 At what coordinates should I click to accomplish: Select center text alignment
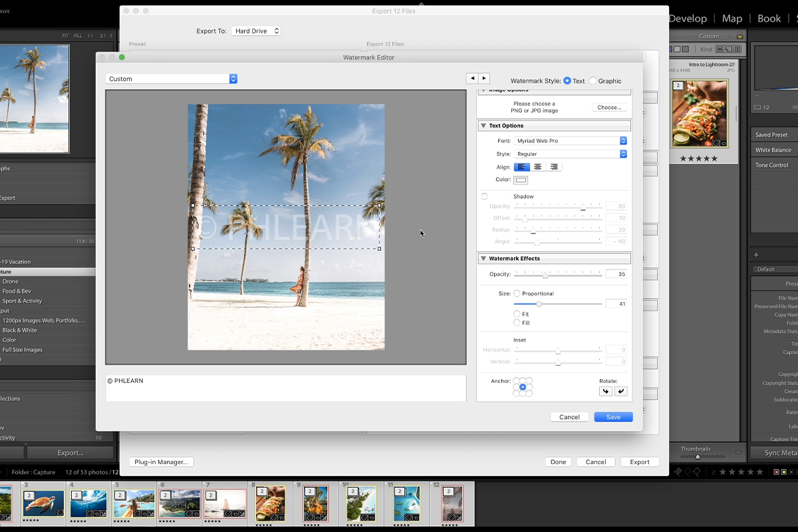(x=537, y=167)
